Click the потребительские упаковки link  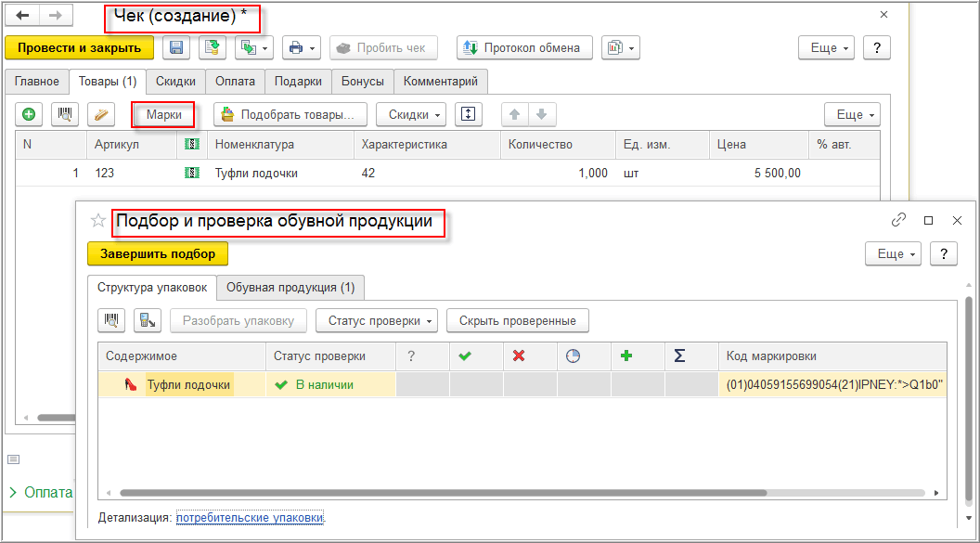coord(250,517)
